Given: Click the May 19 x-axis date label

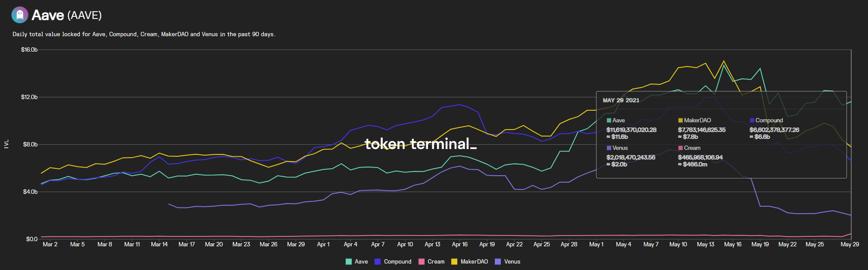Looking at the screenshot, I should 760,244.
